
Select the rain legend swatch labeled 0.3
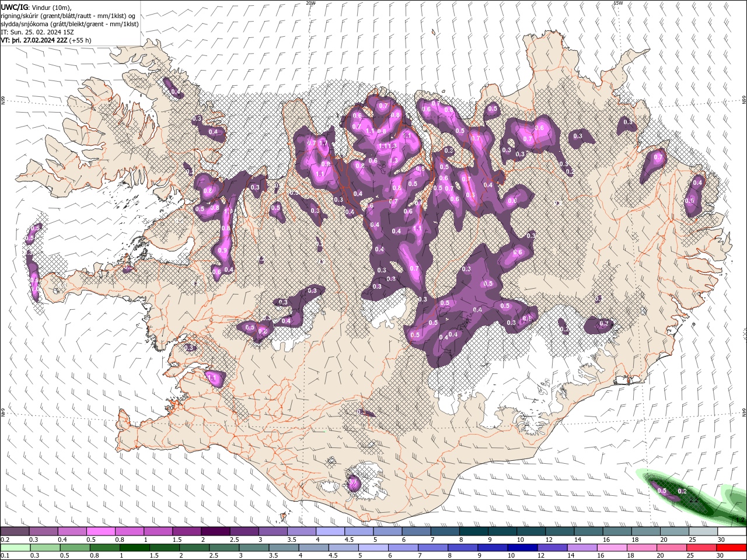(x=45, y=548)
